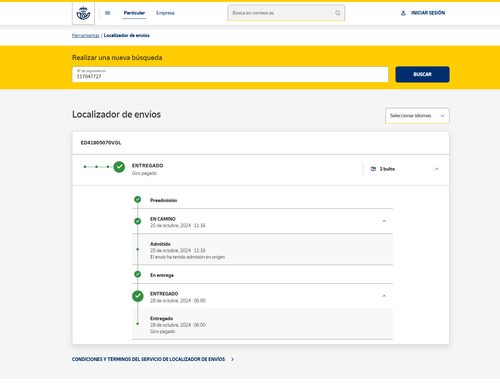
Task: Select the shipment code ED41805070VOL
Action: 101,143
